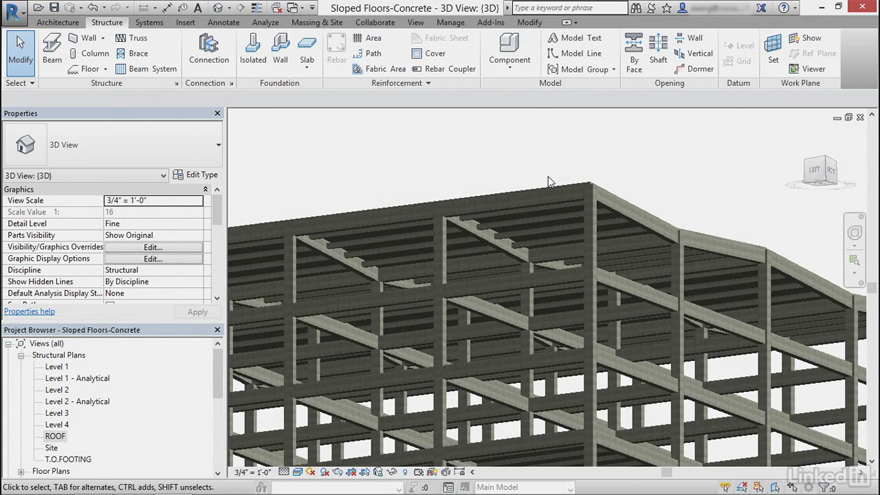The image size is (880, 495).
Task: Open the Connection tool
Action: pos(209,48)
